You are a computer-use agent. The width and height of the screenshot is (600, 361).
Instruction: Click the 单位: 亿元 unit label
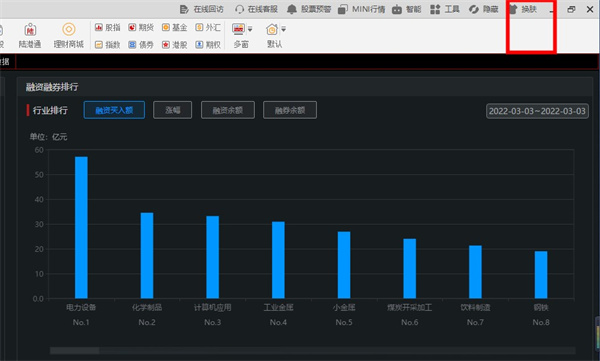[49, 137]
